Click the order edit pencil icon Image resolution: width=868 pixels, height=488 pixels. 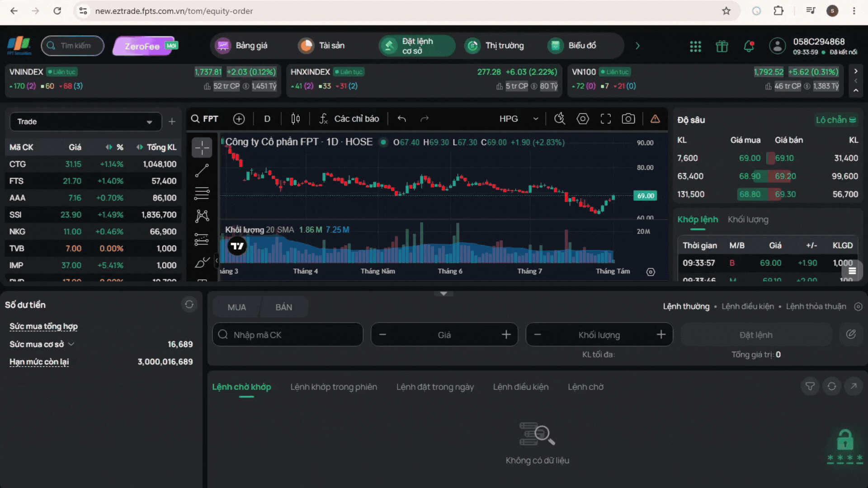pyautogui.click(x=851, y=334)
